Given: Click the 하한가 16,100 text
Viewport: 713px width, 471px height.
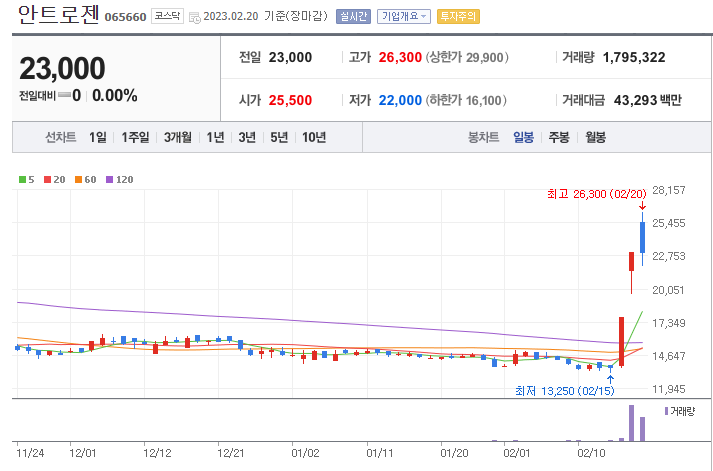Looking at the screenshot, I should [x=466, y=100].
